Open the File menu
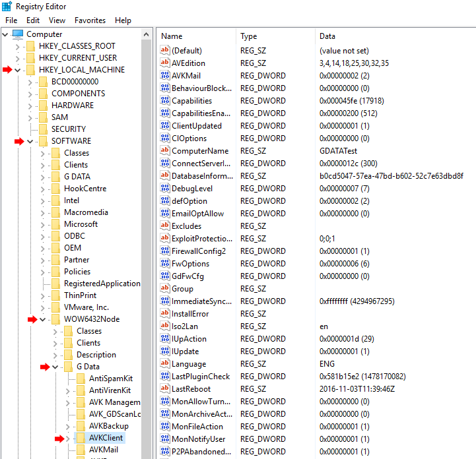This screenshot has height=459, width=476. pos(11,20)
